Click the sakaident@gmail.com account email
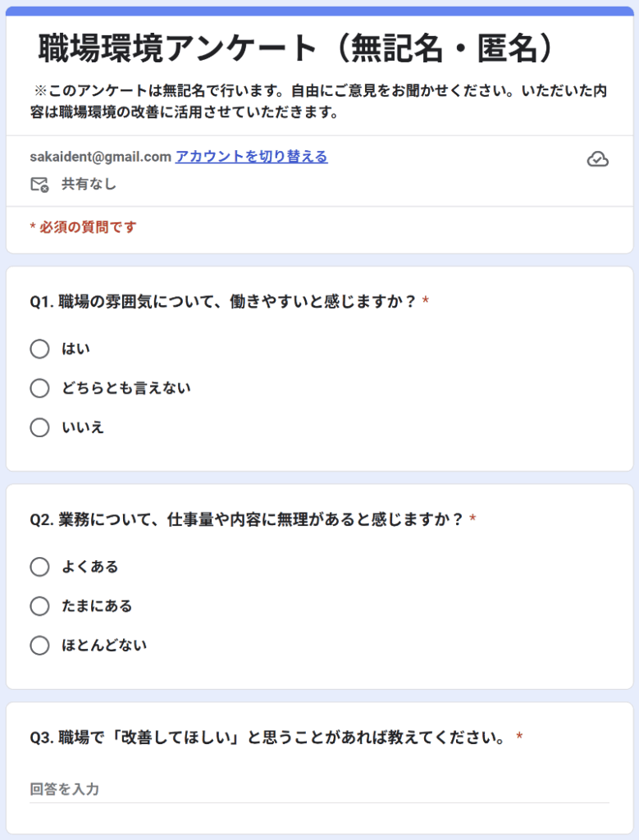This screenshot has height=840, width=639. click(x=100, y=157)
